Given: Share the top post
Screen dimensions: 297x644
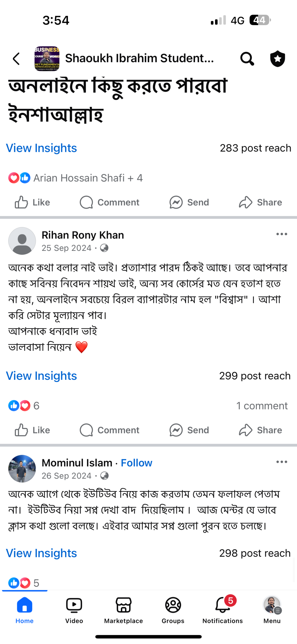Looking at the screenshot, I should coord(260,202).
